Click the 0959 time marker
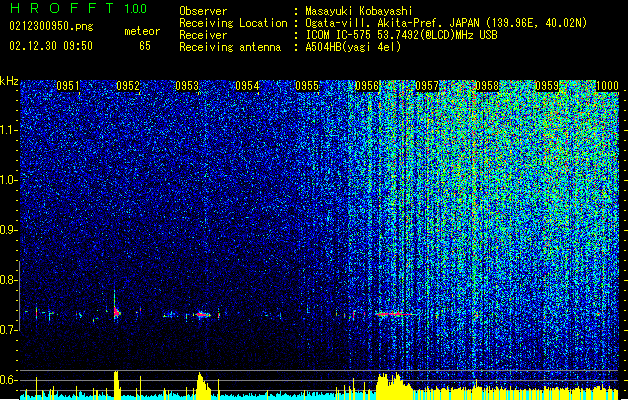Screen dimensions: 629x400 547,86
